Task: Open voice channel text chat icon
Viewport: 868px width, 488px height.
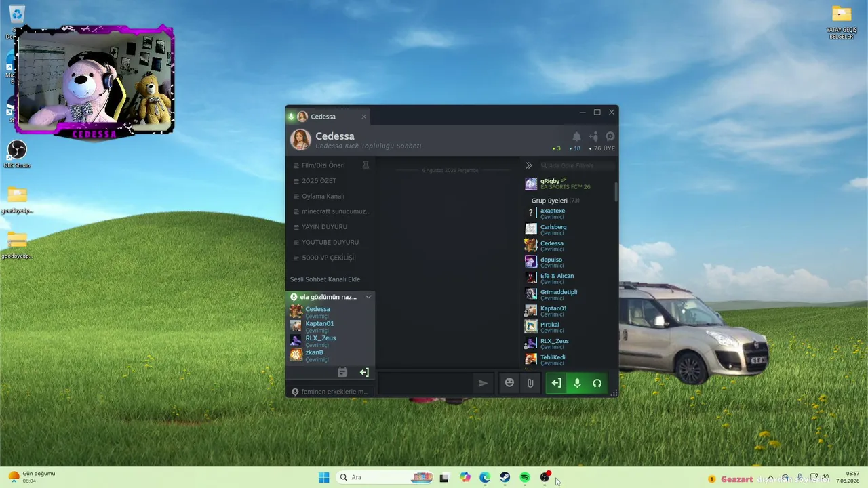Action: (342, 372)
